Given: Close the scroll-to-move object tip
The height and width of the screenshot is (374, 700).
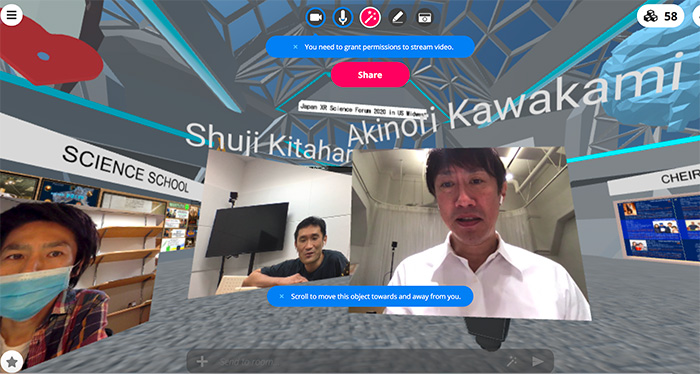Looking at the screenshot, I should (281, 296).
